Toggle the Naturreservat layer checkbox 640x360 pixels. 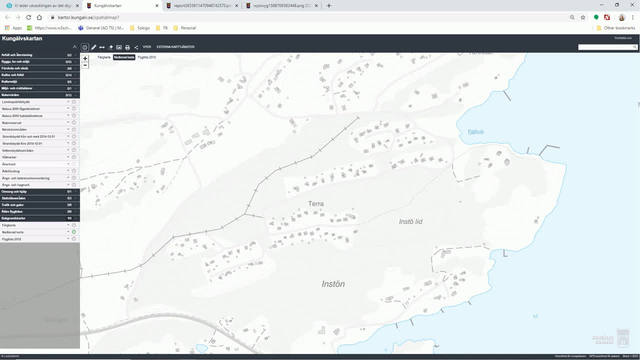74,122
